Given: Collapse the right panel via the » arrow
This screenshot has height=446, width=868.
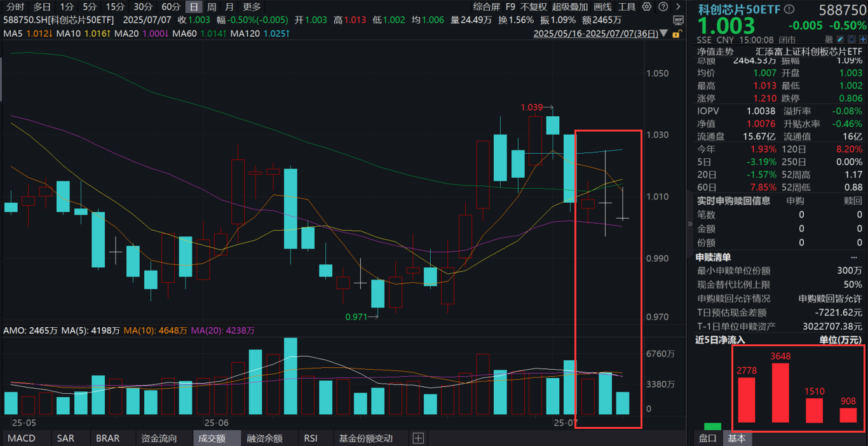Looking at the screenshot, I should click(689, 224).
